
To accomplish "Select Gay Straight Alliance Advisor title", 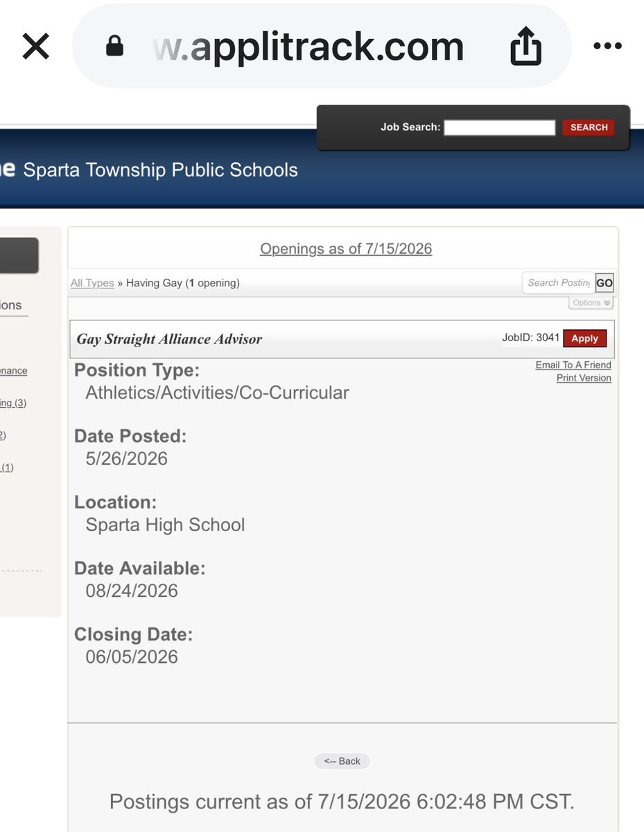I will click(169, 339).
